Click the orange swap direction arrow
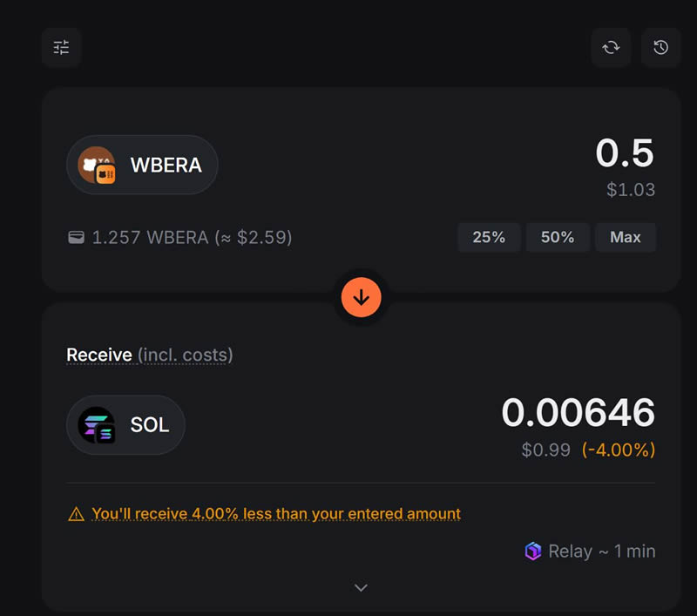This screenshot has width=697, height=616. (362, 297)
